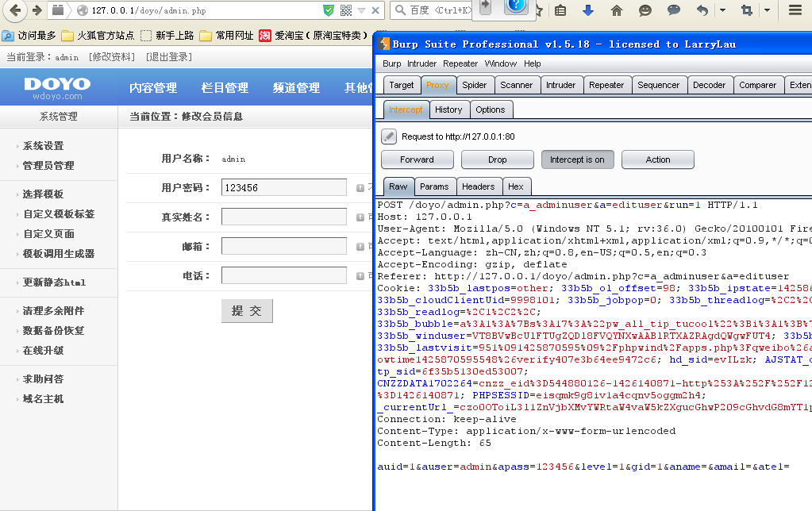The width and height of the screenshot is (812, 511).
Task: Open the 爱淘宝 bookmark
Action: pos(313,36)
